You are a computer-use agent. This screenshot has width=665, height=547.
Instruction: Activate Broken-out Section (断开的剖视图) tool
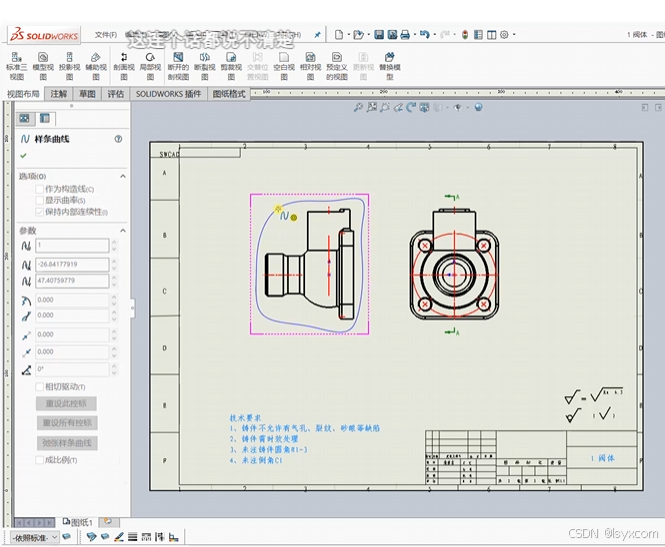(178, 66)
